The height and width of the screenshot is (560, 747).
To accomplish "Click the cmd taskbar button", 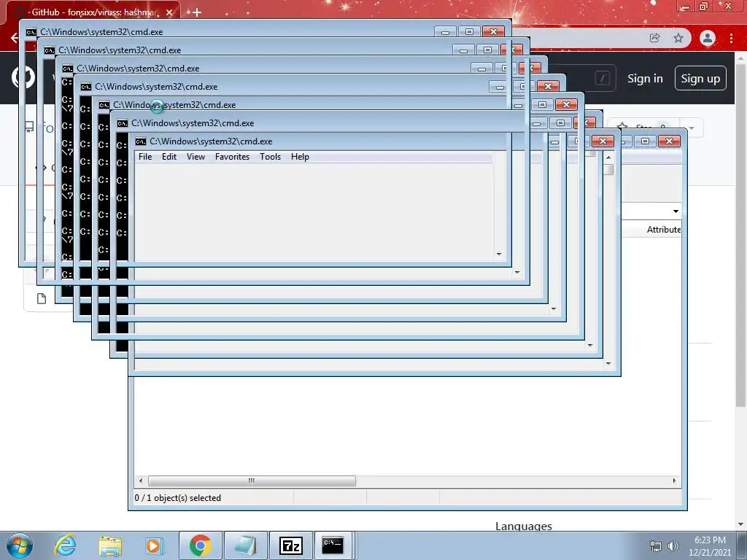I will (333, 545).
